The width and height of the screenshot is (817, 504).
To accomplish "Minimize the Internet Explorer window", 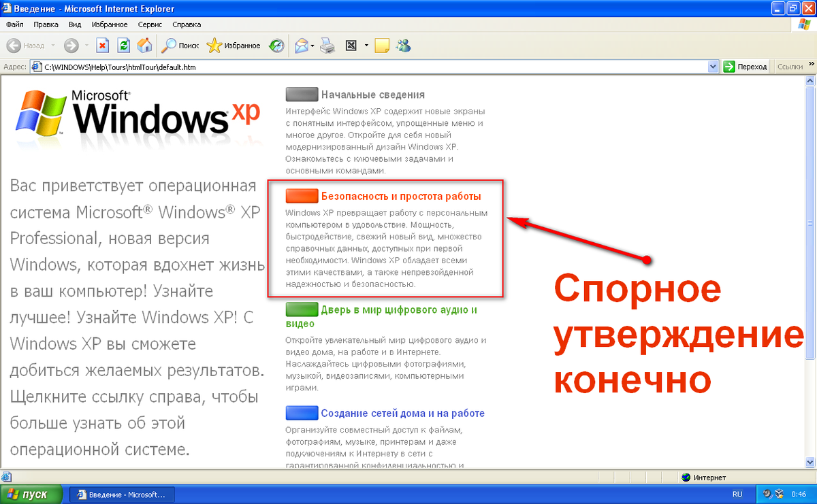I will pyautogui.click(x=777, y=9).
